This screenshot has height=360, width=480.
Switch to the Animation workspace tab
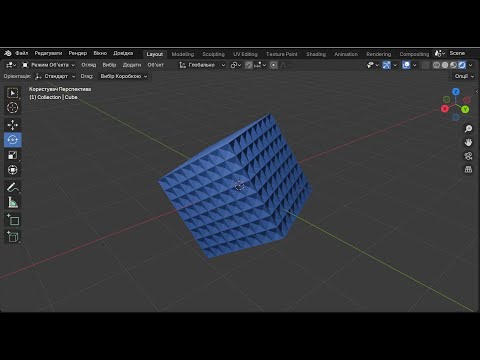tap(346, 54)
